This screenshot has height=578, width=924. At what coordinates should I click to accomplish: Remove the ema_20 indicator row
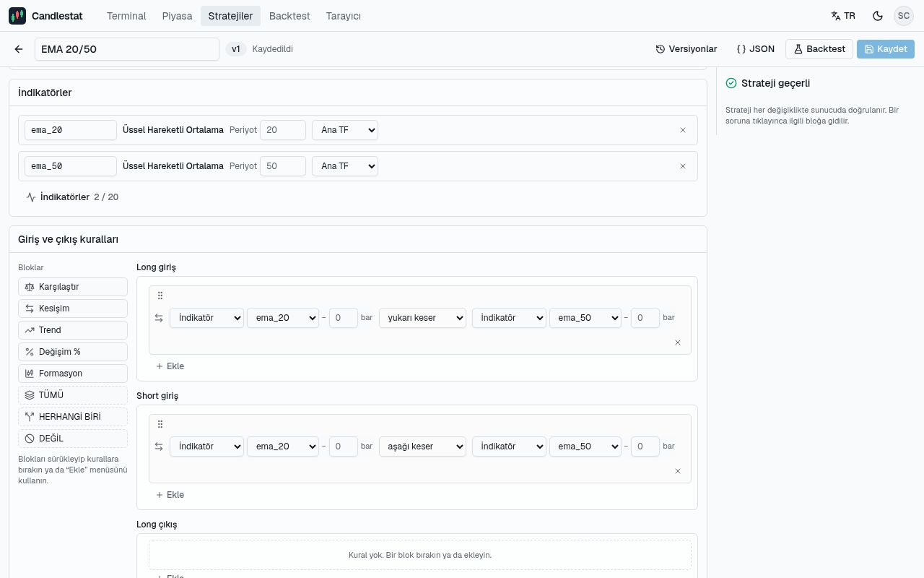point(683,130)
